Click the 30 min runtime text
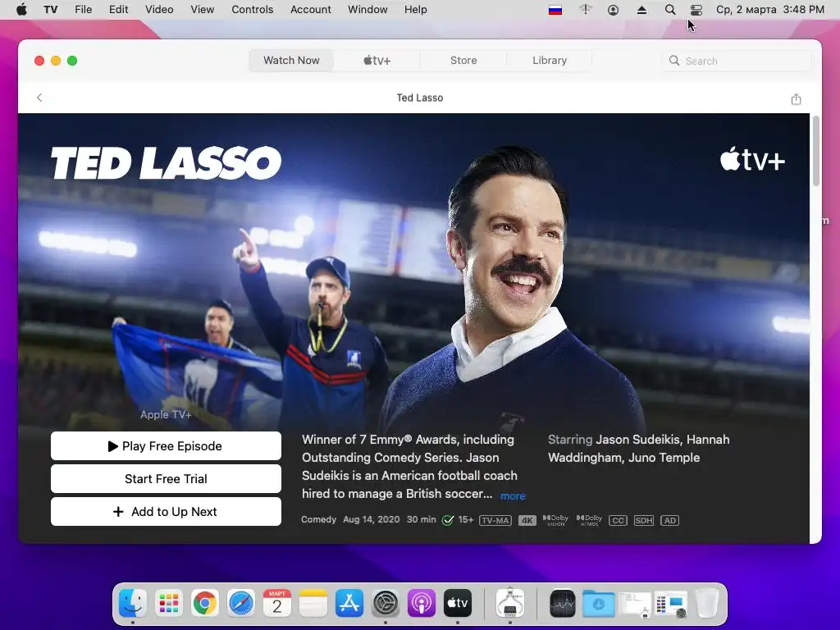This screenshot has height=630, width=840. pos(421,519)
